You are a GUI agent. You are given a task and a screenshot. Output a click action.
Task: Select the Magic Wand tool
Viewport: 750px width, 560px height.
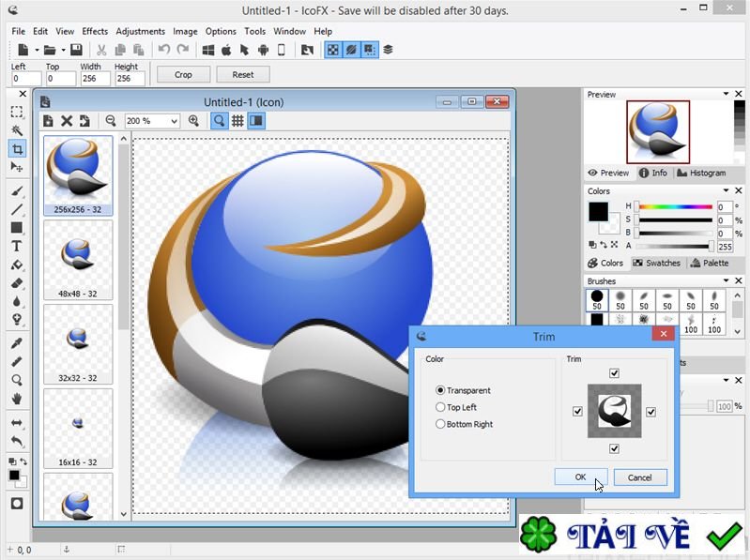17,130
